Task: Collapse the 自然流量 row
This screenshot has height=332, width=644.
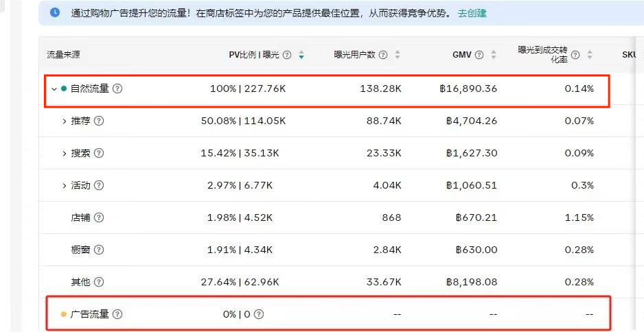Action: pos(54,88)
